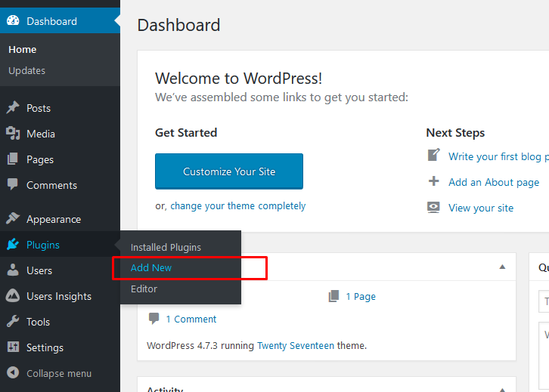Click the Next Steps heading
The image size is (549, 392).
coord(455,133)
